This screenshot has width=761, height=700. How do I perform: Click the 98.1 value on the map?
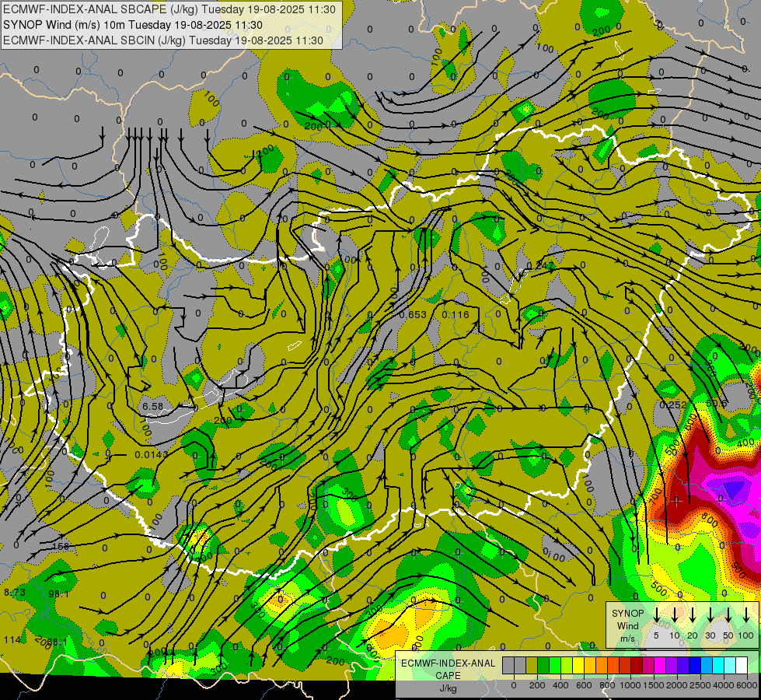tap(59, 593)
